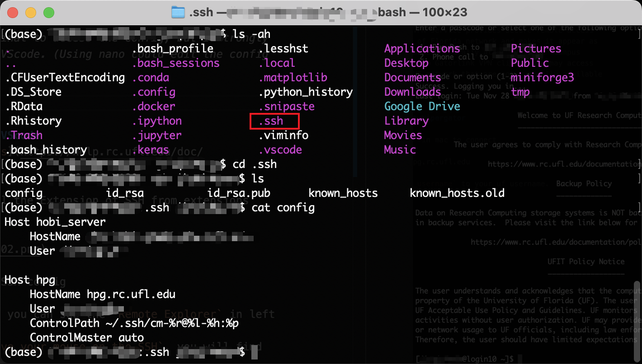This screenshot has height=364, width=642.
Task: Click the .config directory in the ls -ah listing
Action: coord(154,92)
